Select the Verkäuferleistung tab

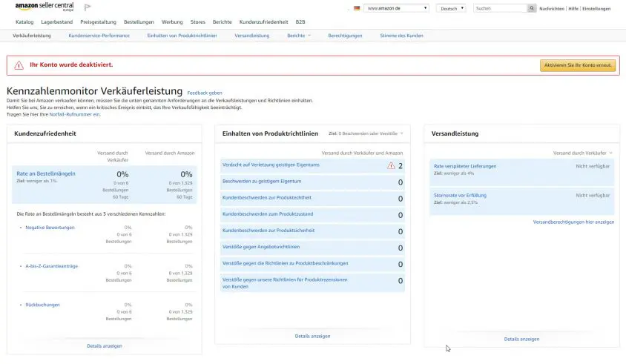[x=32, y=36]
